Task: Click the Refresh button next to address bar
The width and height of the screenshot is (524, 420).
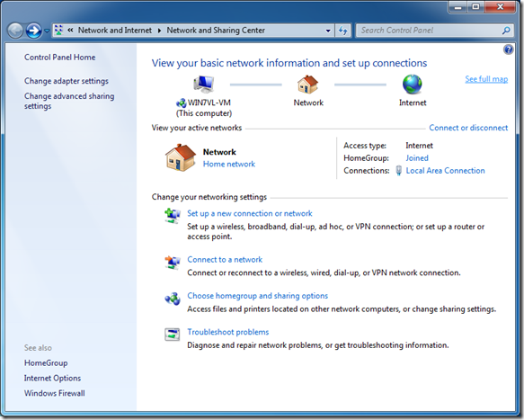Action: [342, 31]
